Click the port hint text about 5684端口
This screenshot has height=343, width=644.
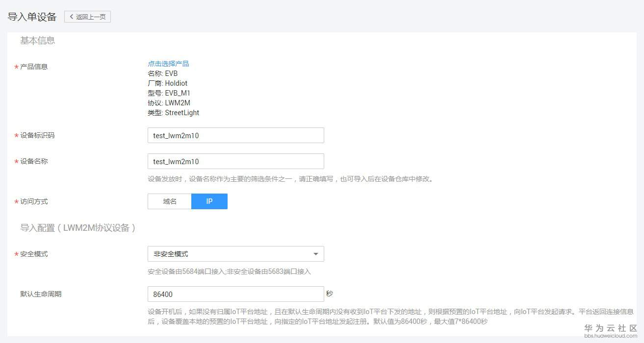229,271
